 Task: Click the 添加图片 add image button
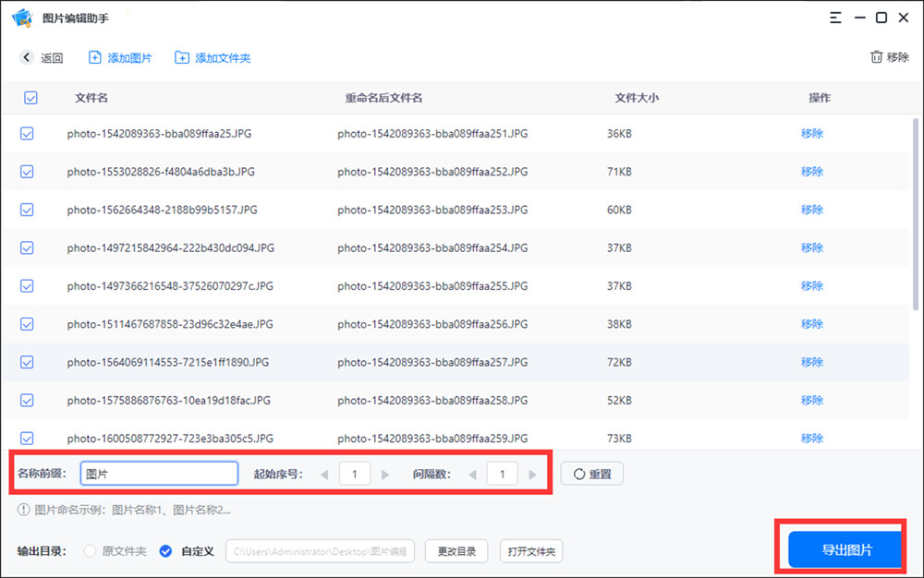(x=120, y=57)
